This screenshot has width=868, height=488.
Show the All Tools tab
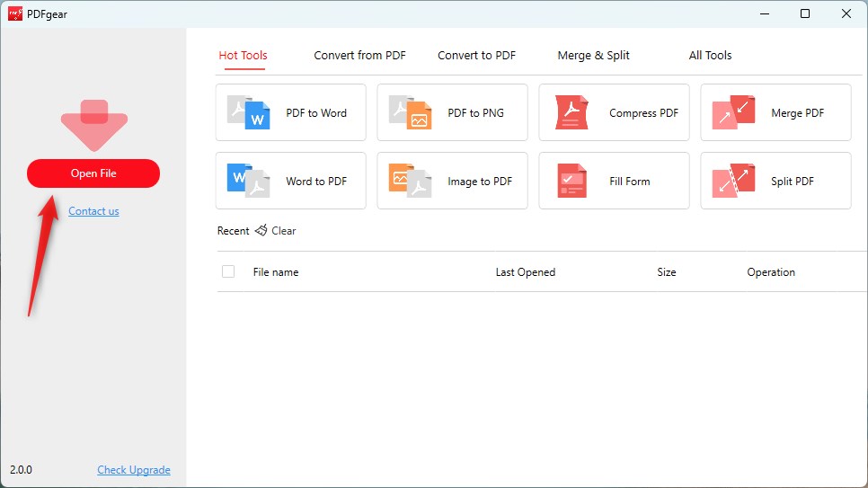(710, 56)
